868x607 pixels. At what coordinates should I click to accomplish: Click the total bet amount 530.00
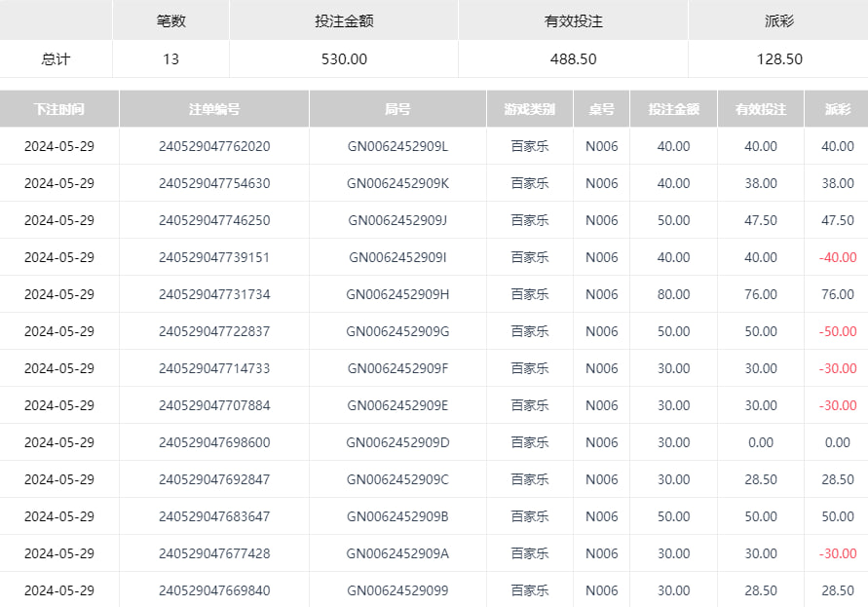pyautogui.click(x=344, y=58)
